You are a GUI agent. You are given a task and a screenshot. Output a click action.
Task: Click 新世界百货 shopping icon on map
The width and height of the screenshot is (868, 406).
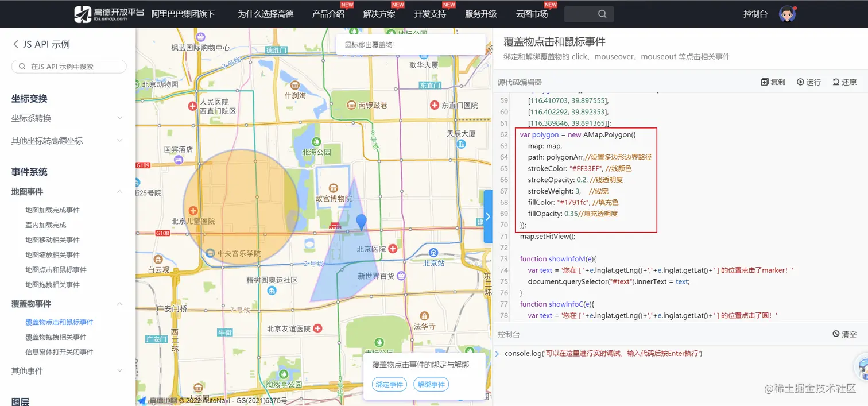pyautogui.click(x=401, y=276)
